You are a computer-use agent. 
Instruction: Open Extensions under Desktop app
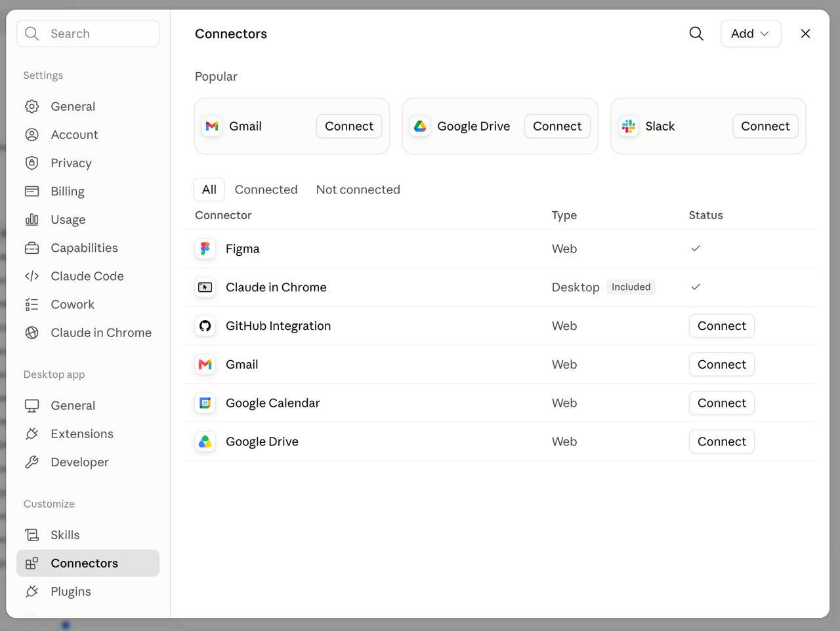[88, 434]
